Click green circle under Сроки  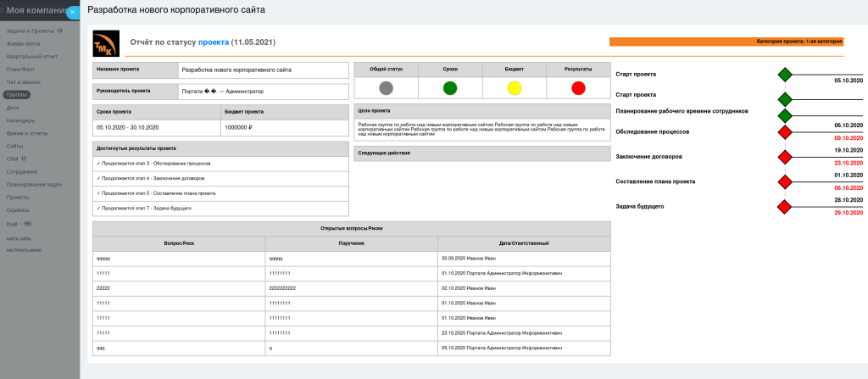coord(450,87)
